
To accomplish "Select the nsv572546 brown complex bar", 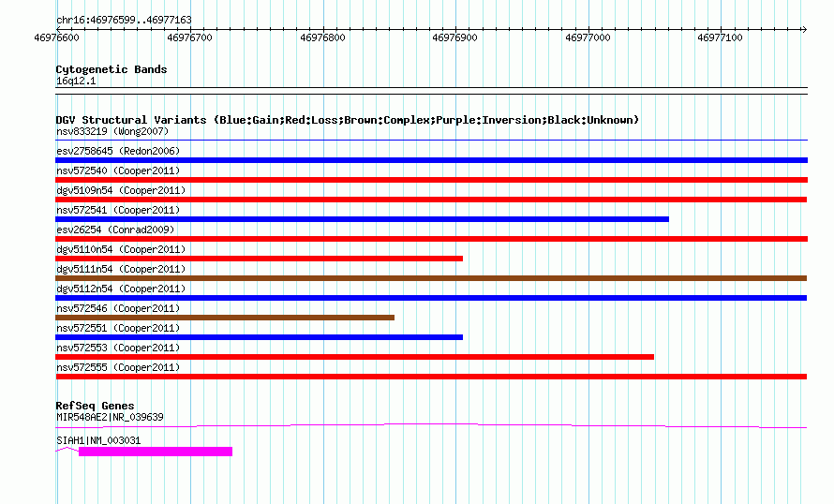I will pos(225,318).
